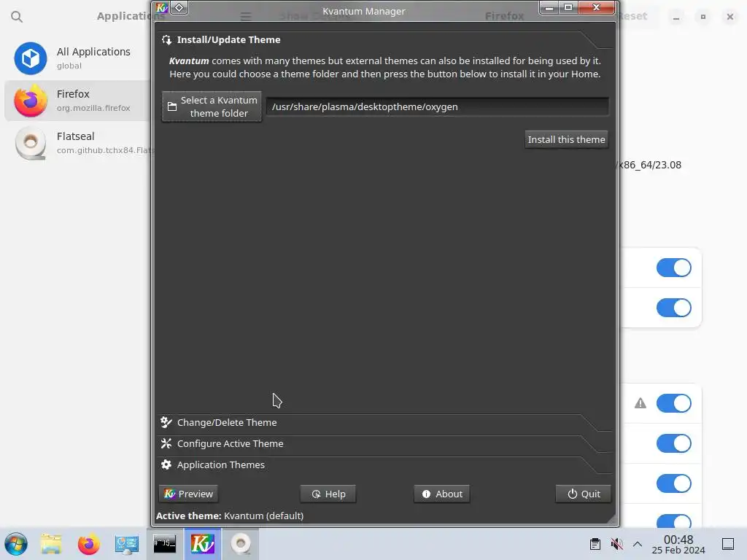Maximize the Kvantum Manager window
747x560 pixels.
568,7
